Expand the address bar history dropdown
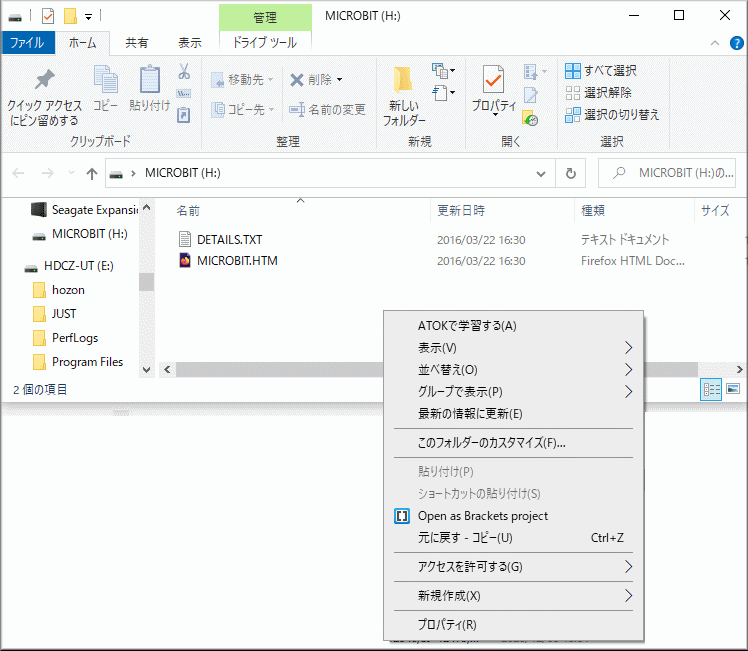Viewport: 748px width, 651px height. [540, 174]
